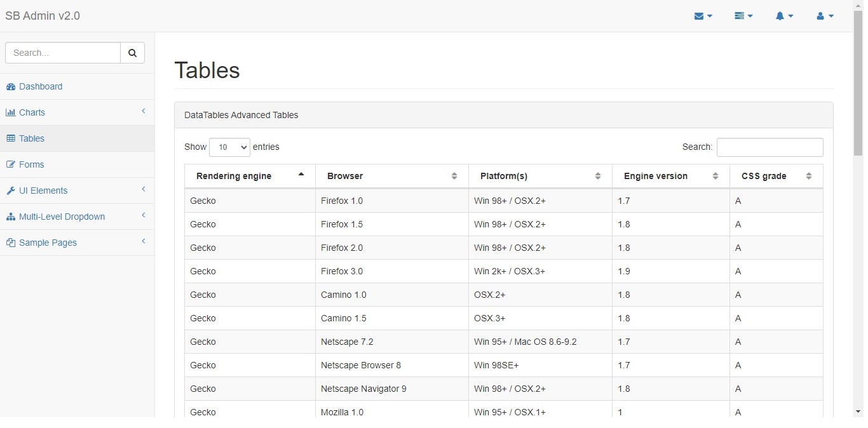Select the Dashboard gauge icon
The image size is (868, 428).
click(10, 86)
